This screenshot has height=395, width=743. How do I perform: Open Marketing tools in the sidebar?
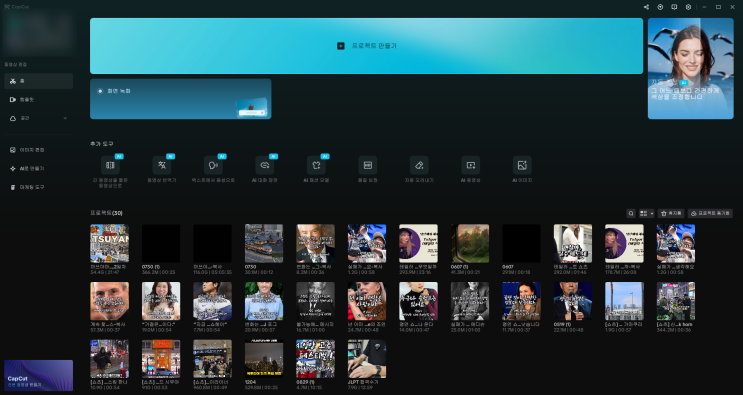pos(38,187)
